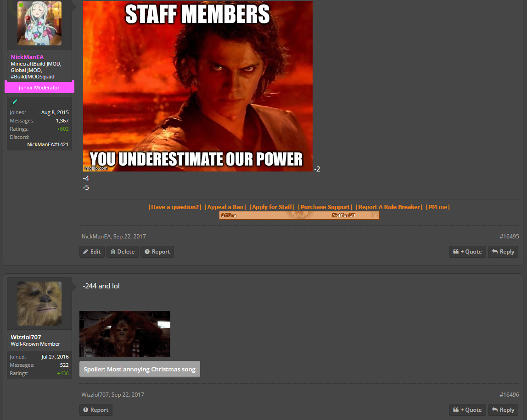
Task: Expand the 'Most annoying Christmas song' spoiler
Action: point(140,370)
